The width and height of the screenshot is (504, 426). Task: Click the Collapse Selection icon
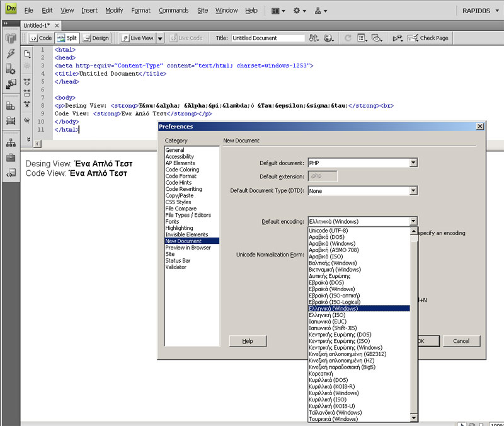tap(27, 93)
